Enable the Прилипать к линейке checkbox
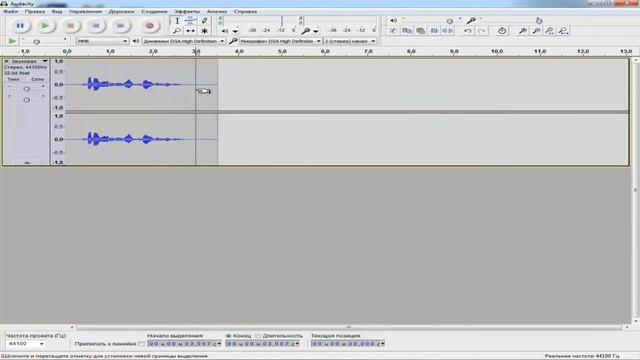This screenshot has height=360, width=640. coord(141,344)
